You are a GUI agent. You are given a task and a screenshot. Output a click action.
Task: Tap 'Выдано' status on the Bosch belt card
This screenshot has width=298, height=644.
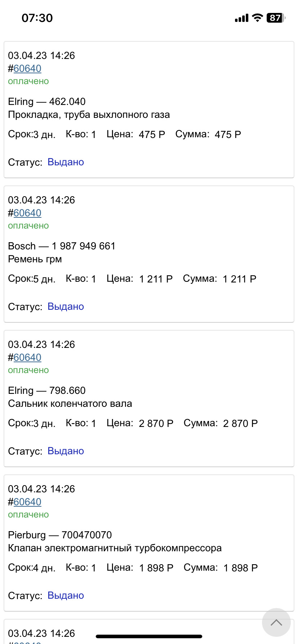pyautogui.click(x=66, y=307)
